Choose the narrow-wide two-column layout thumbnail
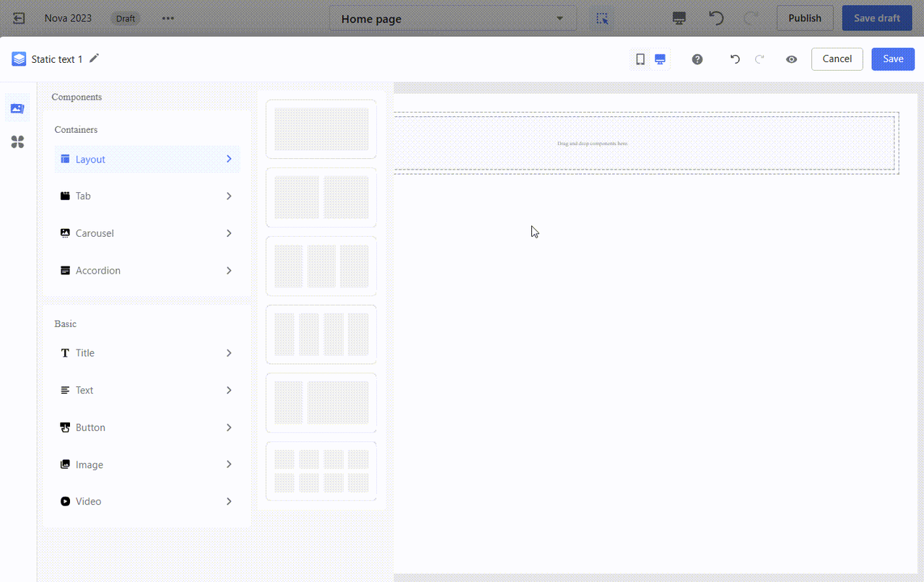 pyautogui.click(x=321, y=403)
